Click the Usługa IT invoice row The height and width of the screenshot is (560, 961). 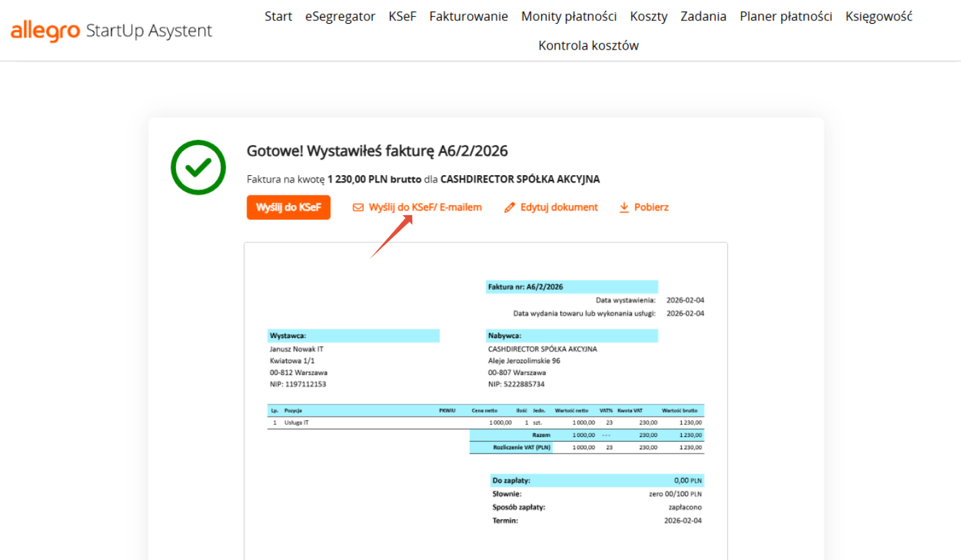pos(486,422)
